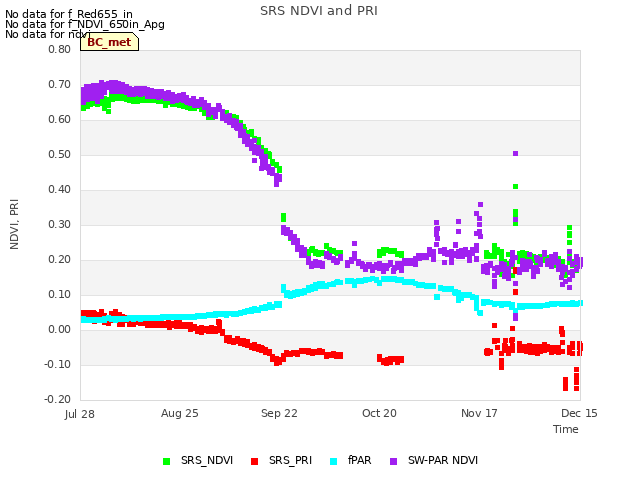Toggle the SRS_PRI legend label
Screen dimensions: 640x480
tap(290, 460)
